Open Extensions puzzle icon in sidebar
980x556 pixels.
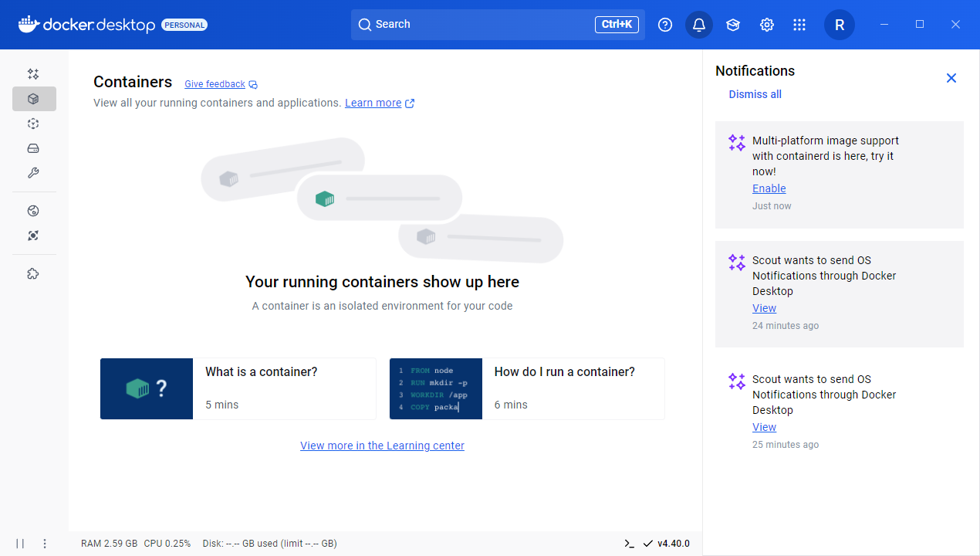pos(33,273)
